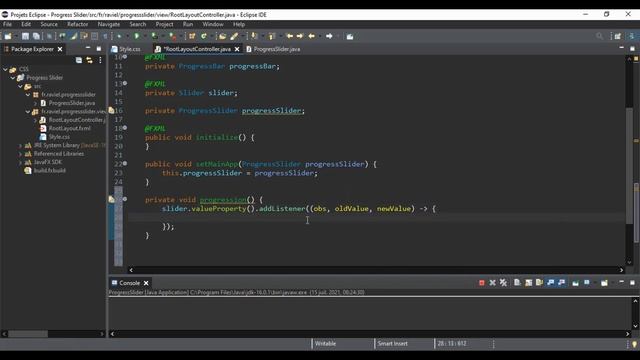
Task: Click the Save All toolbar icon
Action: tap(36, 36)
